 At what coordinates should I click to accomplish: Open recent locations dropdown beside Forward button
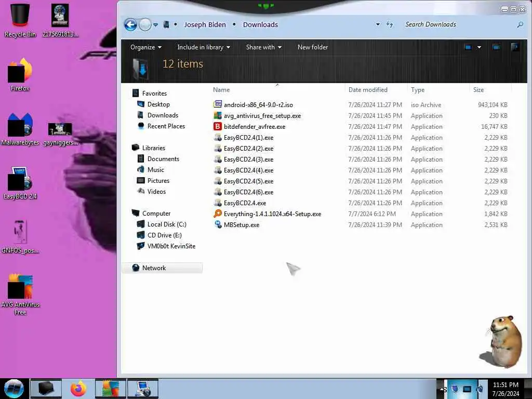point(156,25)
